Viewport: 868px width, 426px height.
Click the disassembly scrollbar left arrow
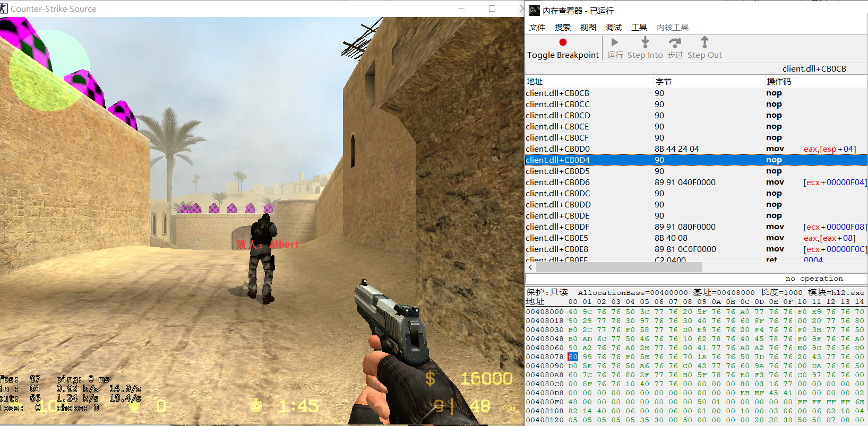tap(530, 267)
